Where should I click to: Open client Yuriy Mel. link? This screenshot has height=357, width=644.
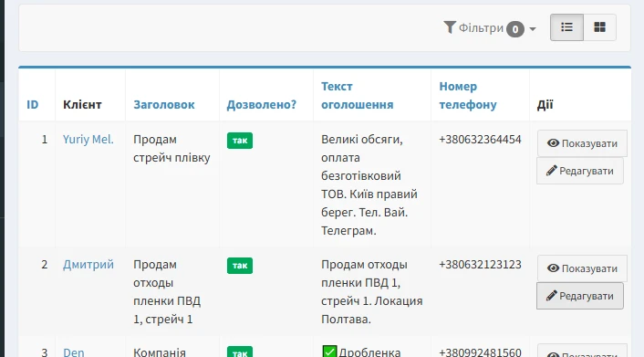[88, 140]
